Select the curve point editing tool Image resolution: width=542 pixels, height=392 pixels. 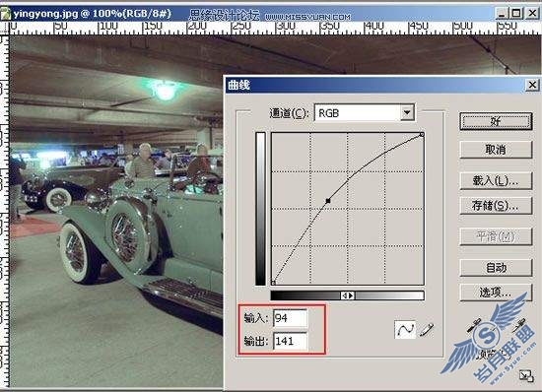(405, 329)
